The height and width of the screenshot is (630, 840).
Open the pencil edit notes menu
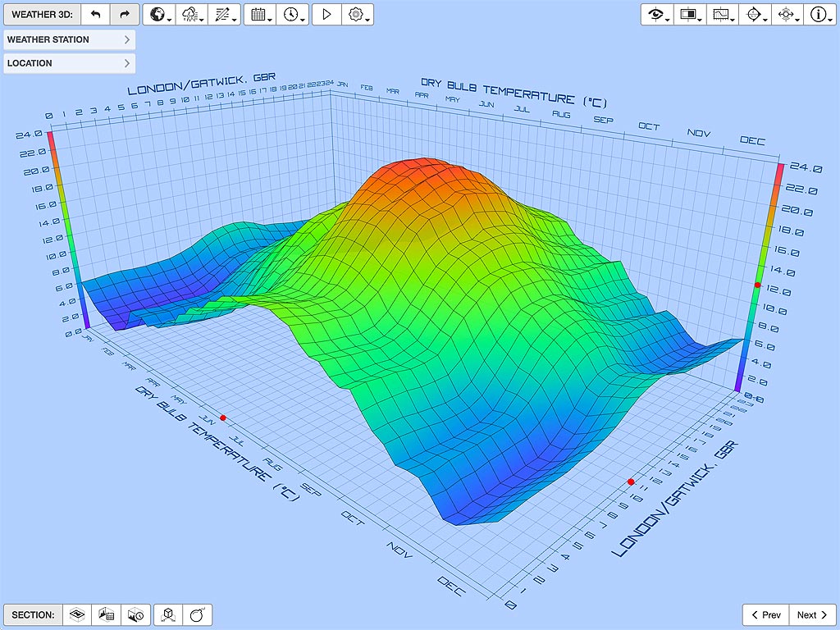225,15
